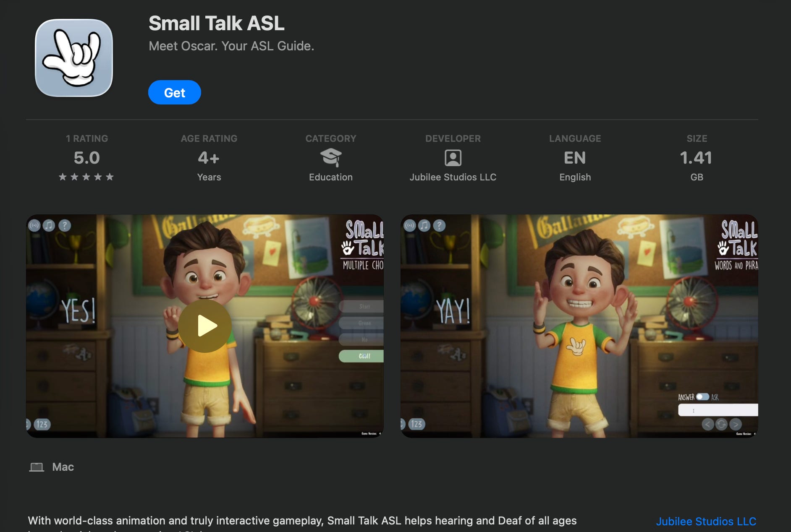Click "Jubilee Studios LLC" under the Developer heading
791x532 pixels.
pyautogui.click(x=453, y=177)
